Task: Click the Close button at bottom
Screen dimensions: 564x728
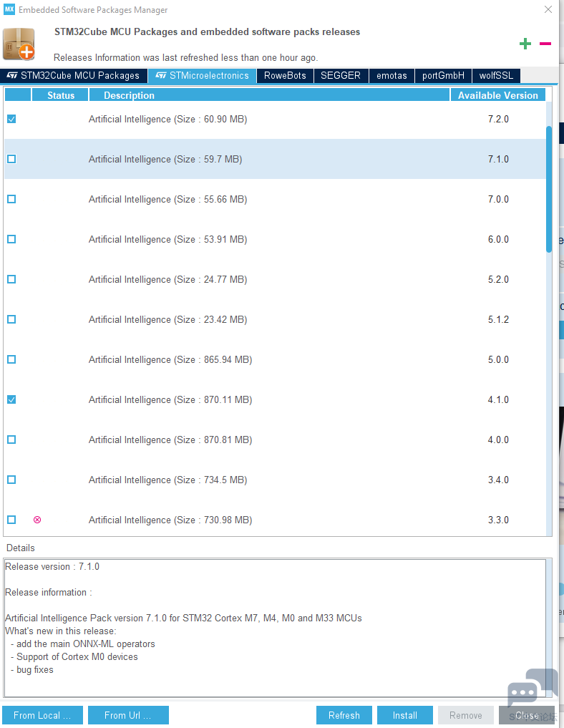Action: 527,715
